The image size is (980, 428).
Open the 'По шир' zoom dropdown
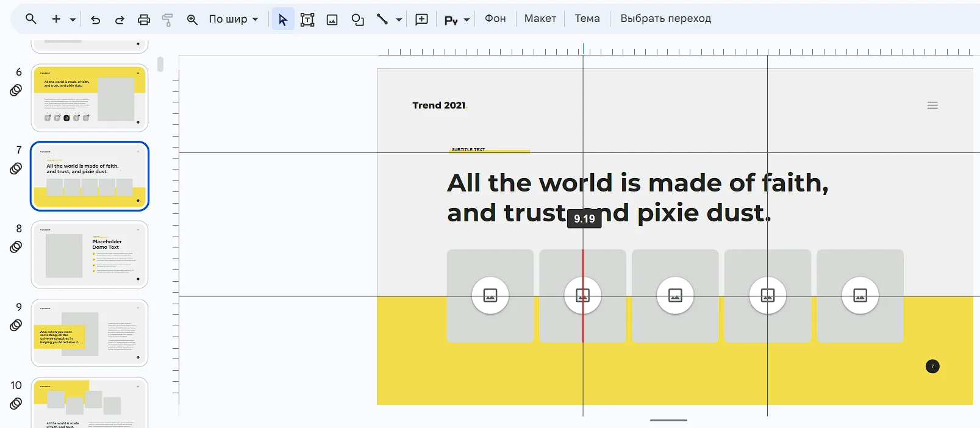coord(234,19)
